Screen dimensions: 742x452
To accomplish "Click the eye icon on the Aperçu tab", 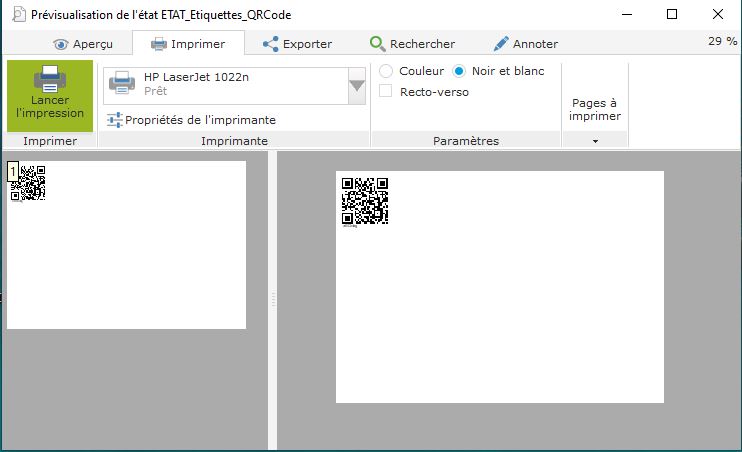I will point(61,44).
